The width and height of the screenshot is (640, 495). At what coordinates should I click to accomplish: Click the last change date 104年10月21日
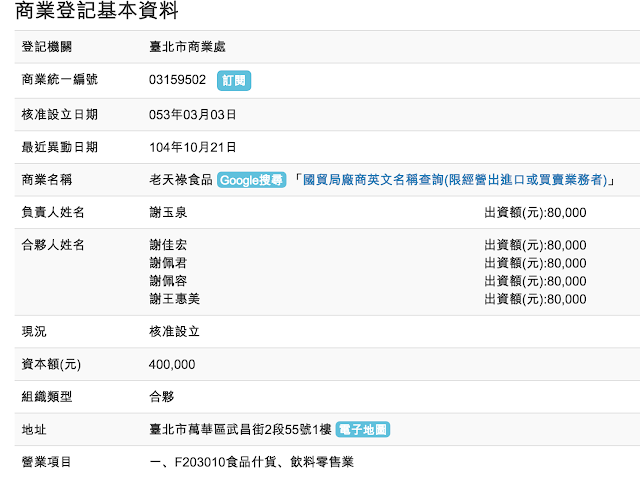click(192, 147)
